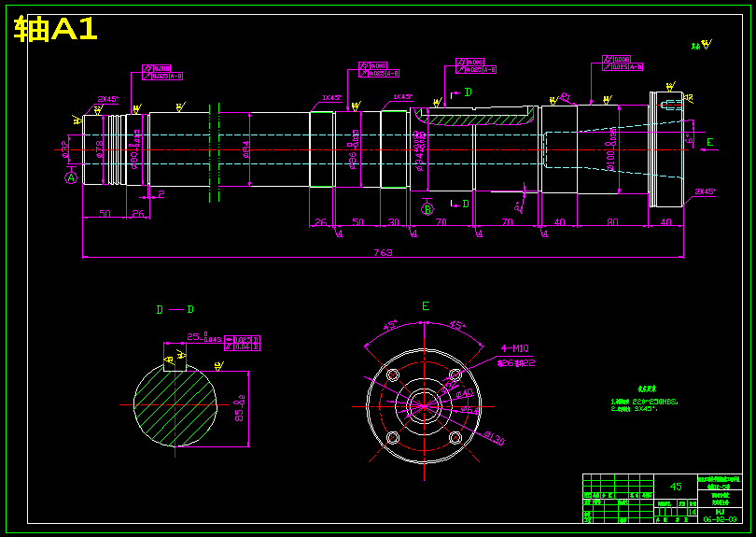Select the 80 length dimension
Image resolution: width=756 pixels, height=537 pixels.
tap(612, 222)
